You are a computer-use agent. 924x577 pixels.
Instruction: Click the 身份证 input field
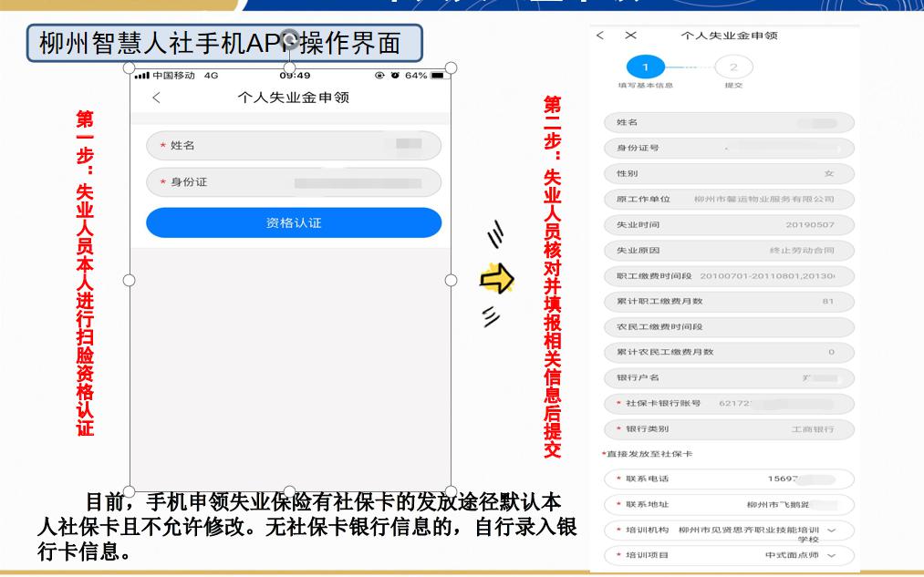click(x=294, y=182)
